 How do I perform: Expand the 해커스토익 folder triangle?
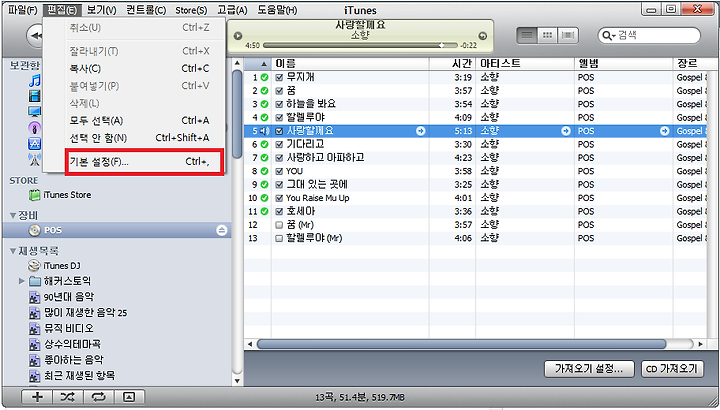coord(21,281)
